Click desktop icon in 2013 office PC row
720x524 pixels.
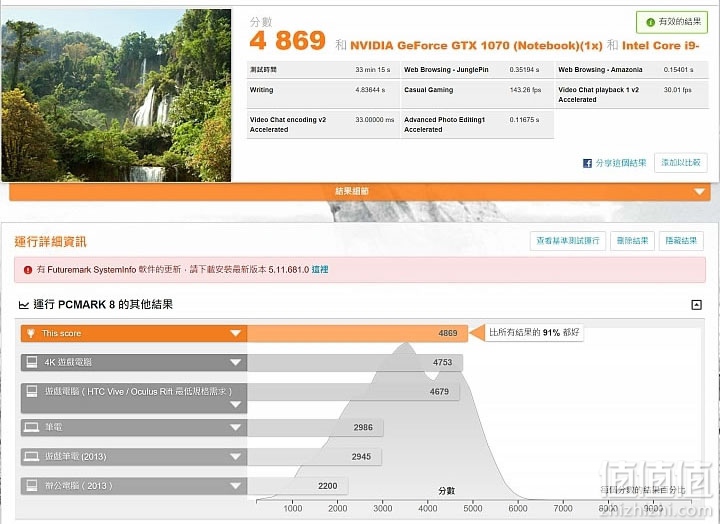(x=32, y=485)
